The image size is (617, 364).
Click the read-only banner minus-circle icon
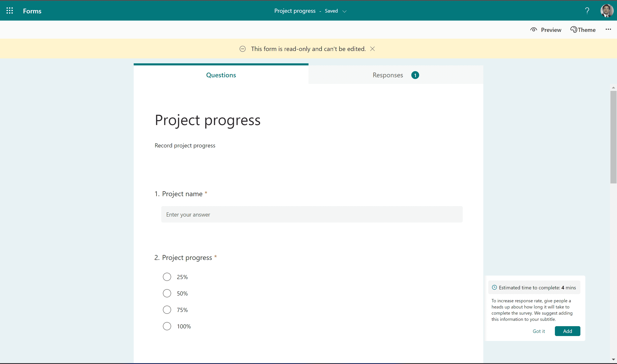(x=242, y=49)
